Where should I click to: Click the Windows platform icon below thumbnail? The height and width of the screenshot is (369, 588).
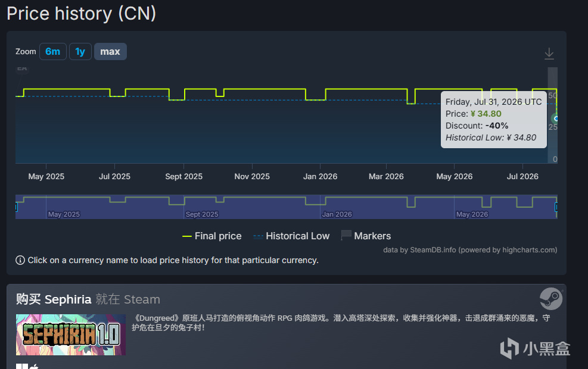[x=22, y=366]
